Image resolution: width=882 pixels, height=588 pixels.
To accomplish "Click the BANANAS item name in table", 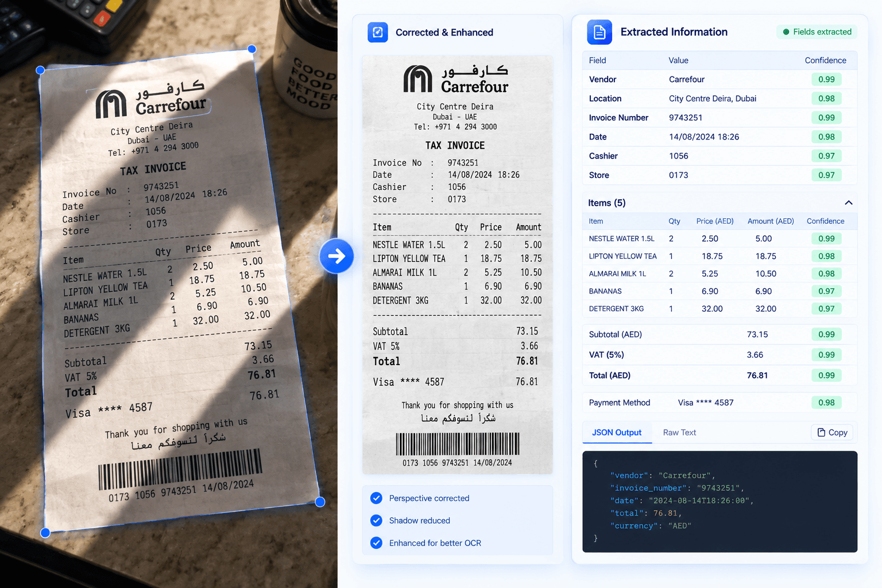I will (x=605, y=291).
